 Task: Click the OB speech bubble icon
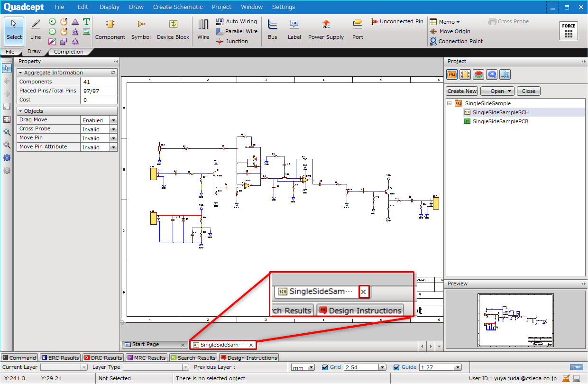[x=492, y=74]
